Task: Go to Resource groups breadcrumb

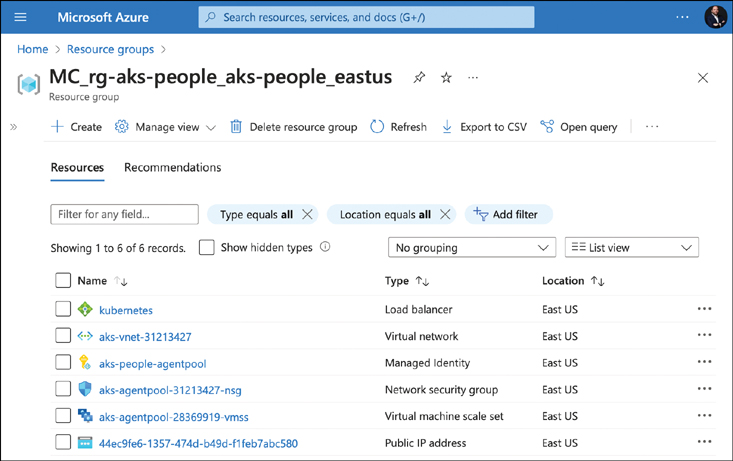Action: pyautogui.click(x=110, y=49)
